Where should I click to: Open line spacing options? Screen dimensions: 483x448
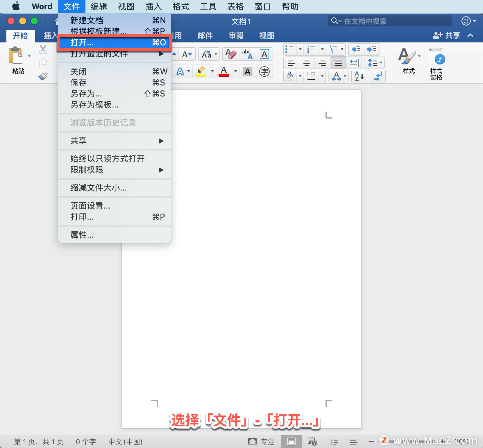coord(375,62)
